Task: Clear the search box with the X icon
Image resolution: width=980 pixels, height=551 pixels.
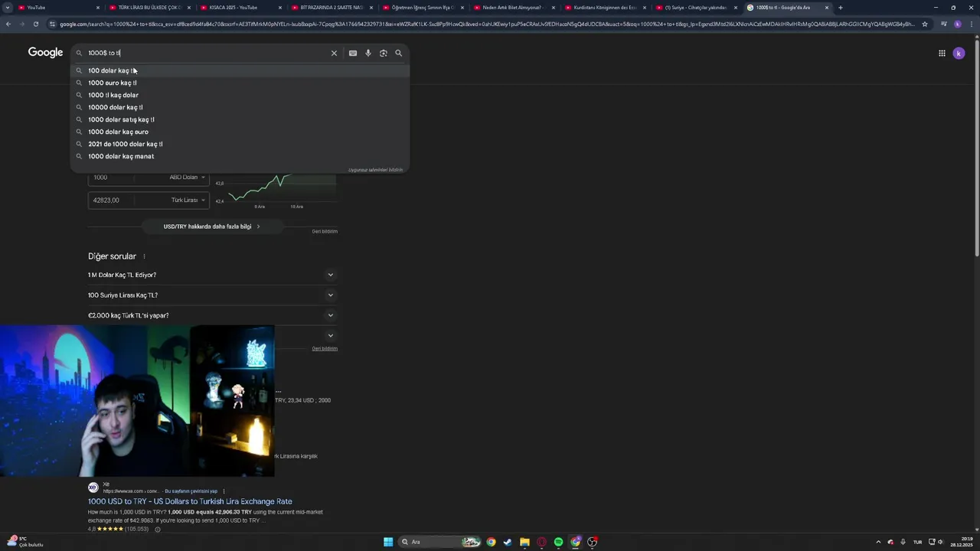Action: (x=334, y=53)
